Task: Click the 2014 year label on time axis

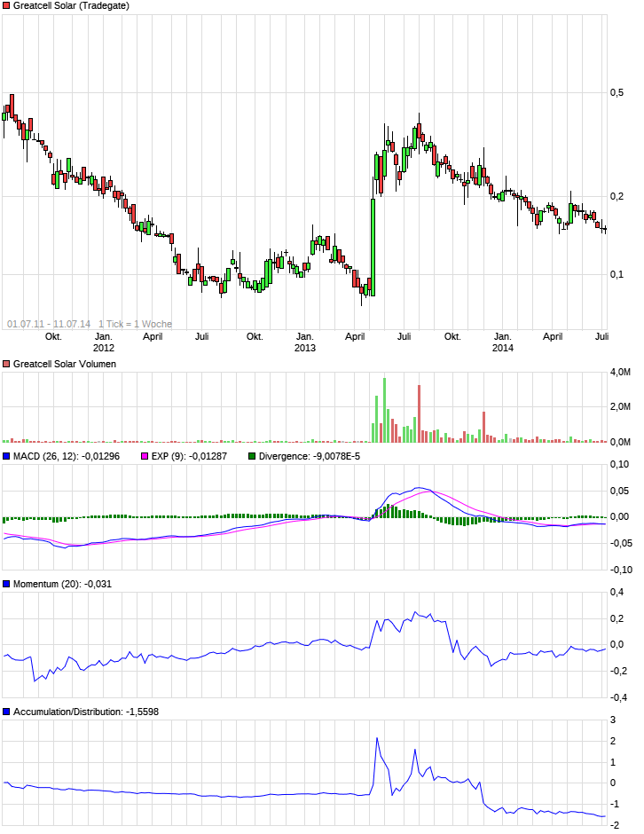Action: 503,348
